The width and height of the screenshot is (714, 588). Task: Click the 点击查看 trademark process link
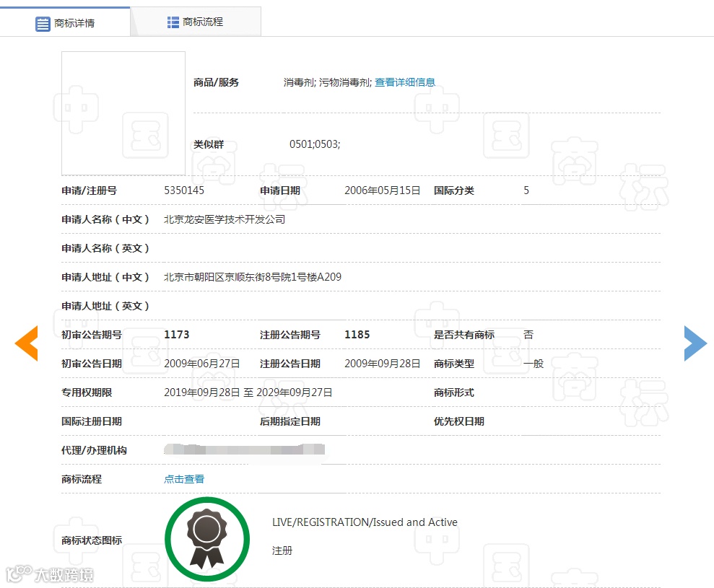(x=184, y=479)
